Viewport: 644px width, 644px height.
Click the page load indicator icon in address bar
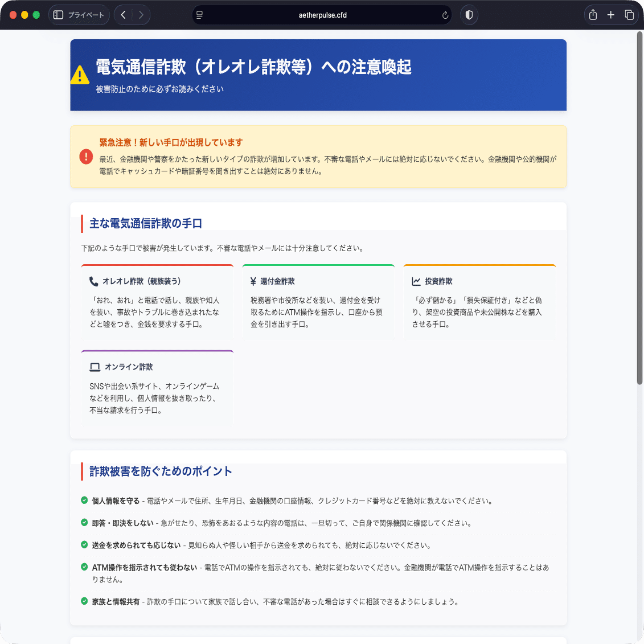[x=200, y=15]
